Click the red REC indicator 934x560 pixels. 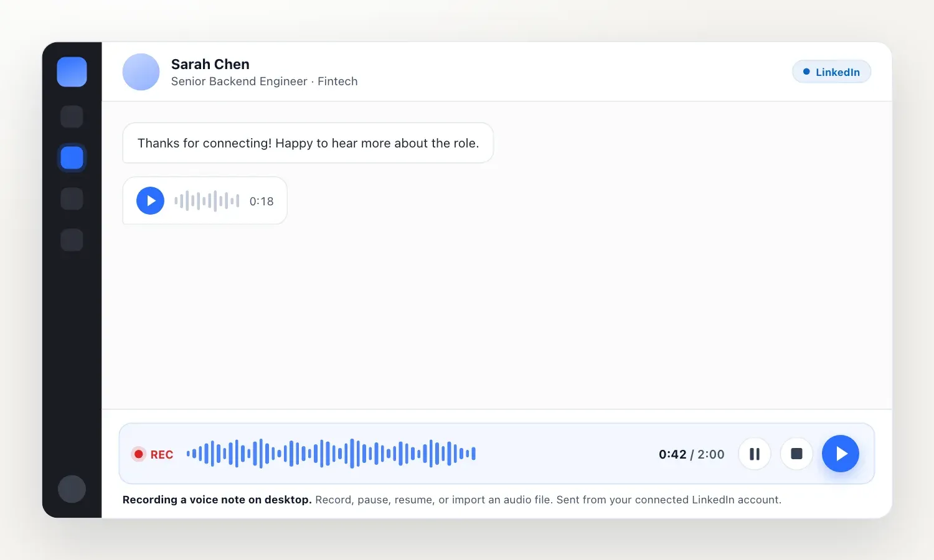pyautogui.click(x=153, y=454)
